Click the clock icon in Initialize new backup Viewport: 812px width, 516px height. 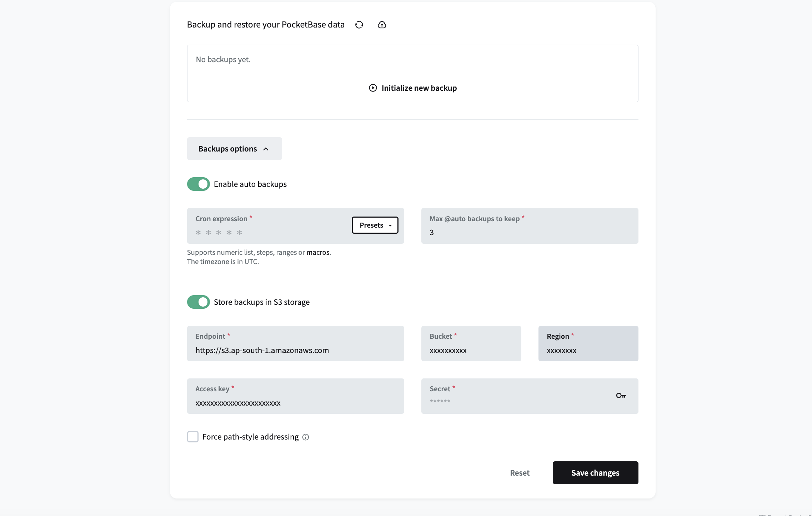click(373, 88)
